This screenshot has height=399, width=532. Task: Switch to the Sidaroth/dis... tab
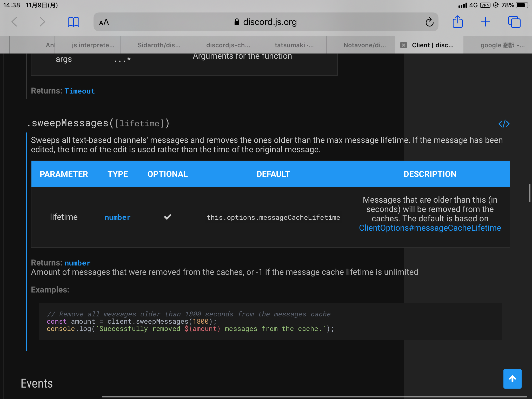[159, 45]
